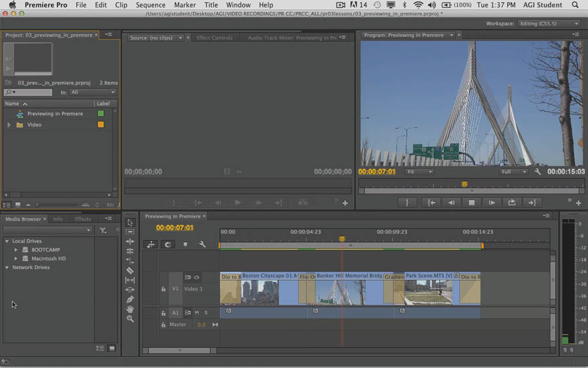The width and height of the screenshot is (588, 368).
Task: Open the Sequence menu
Action: tap(150, 5)
